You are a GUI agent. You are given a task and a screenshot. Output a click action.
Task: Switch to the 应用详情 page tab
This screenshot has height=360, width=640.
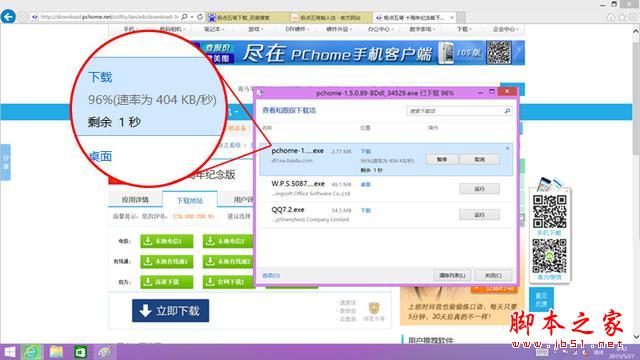(x=135, y=200)
